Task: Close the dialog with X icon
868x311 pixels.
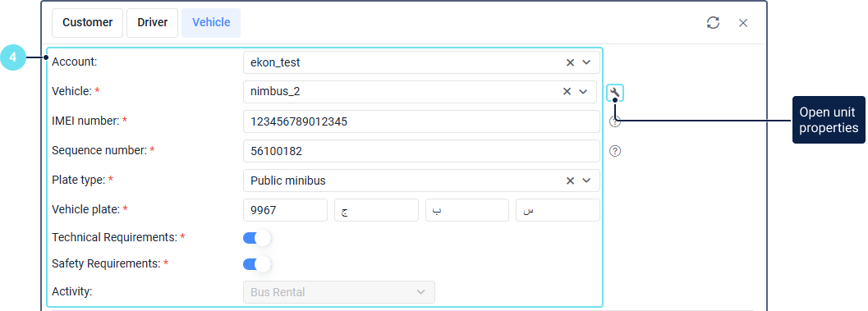Action: 743,23
